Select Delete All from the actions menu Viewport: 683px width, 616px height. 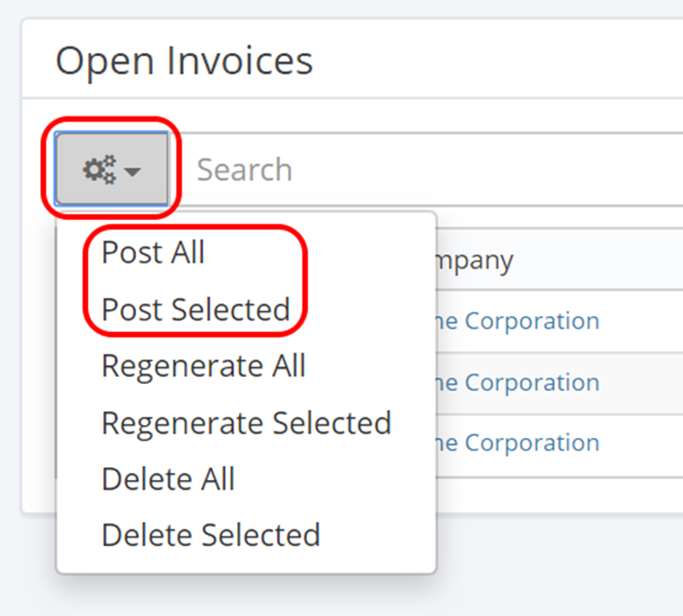(167, 478)
